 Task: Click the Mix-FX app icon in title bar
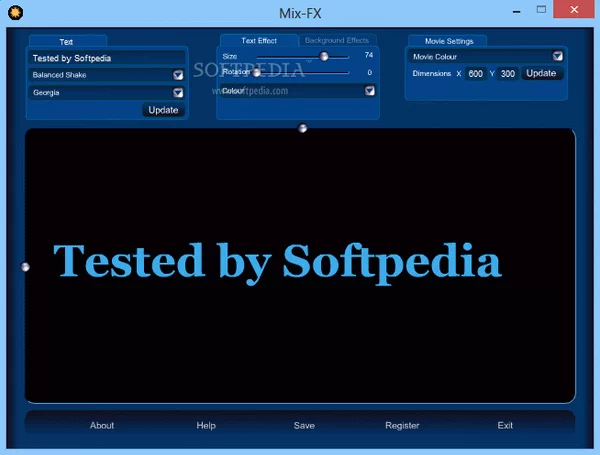[15, 12]
